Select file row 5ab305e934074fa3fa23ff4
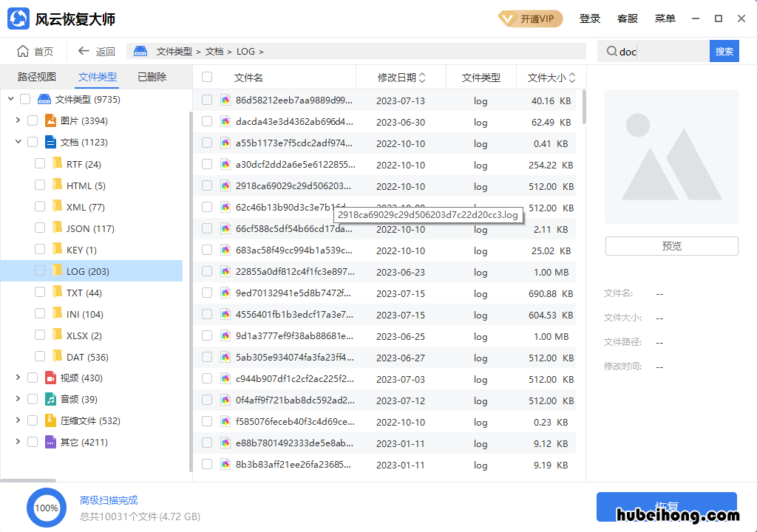 tap(384, 358)
